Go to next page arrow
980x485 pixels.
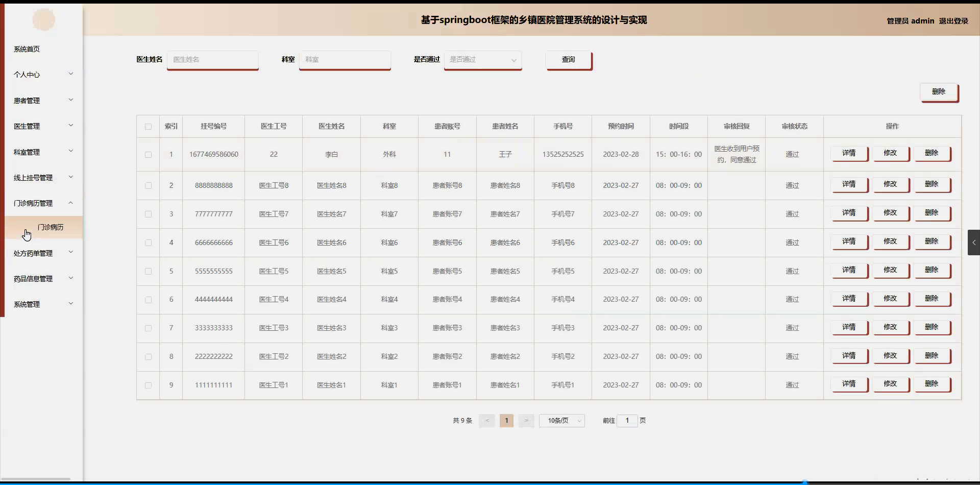(526, 421)
